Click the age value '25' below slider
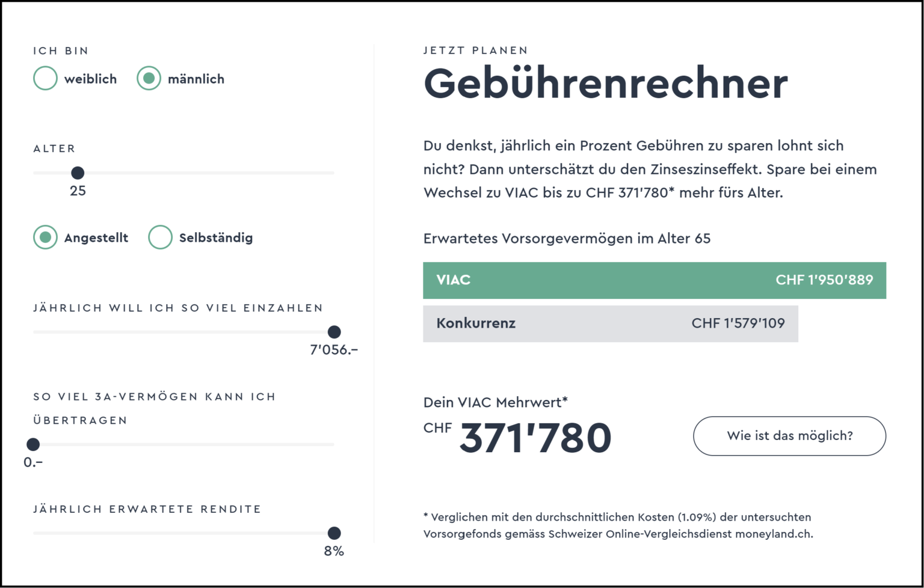 pyautogui.click(x=78, y=191)
